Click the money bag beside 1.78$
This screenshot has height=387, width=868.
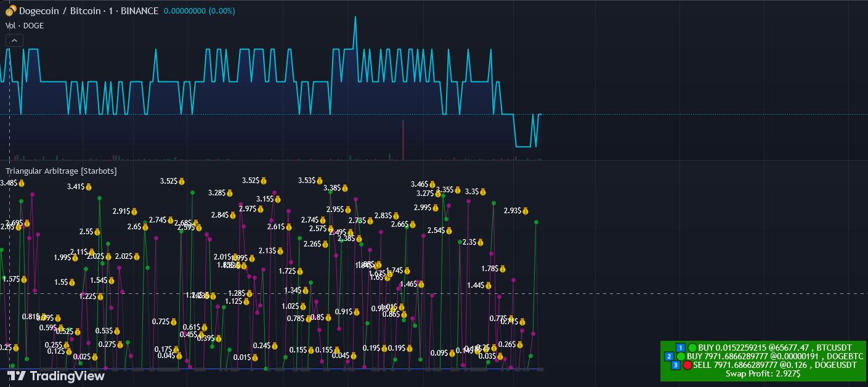(503, 269)
